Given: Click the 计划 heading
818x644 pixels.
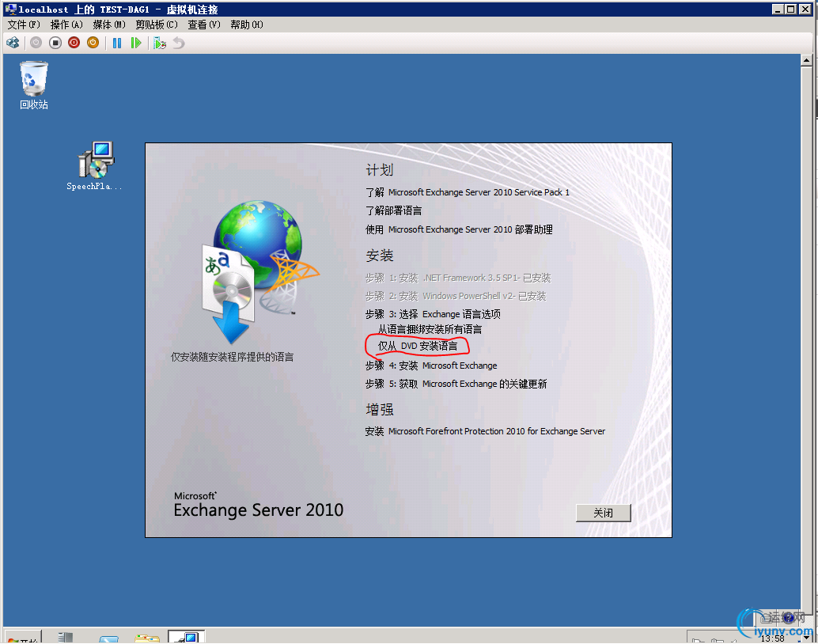Looking at the screenshot, I should pos(379,169).
